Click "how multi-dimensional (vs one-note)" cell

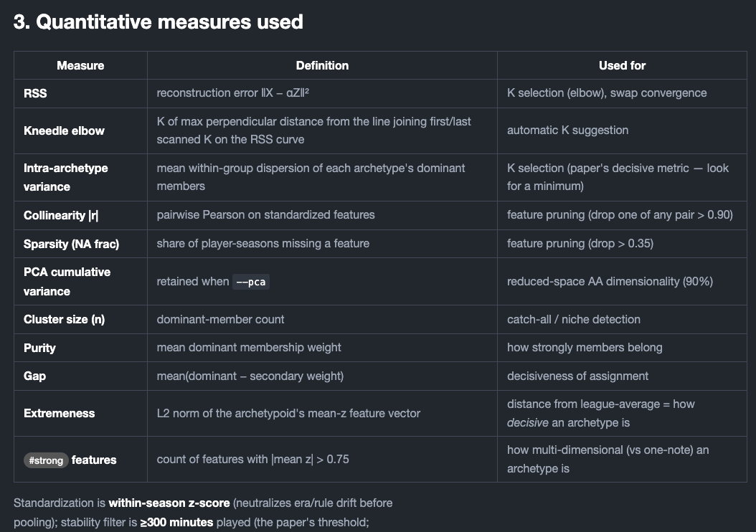(x=622, y=460)
